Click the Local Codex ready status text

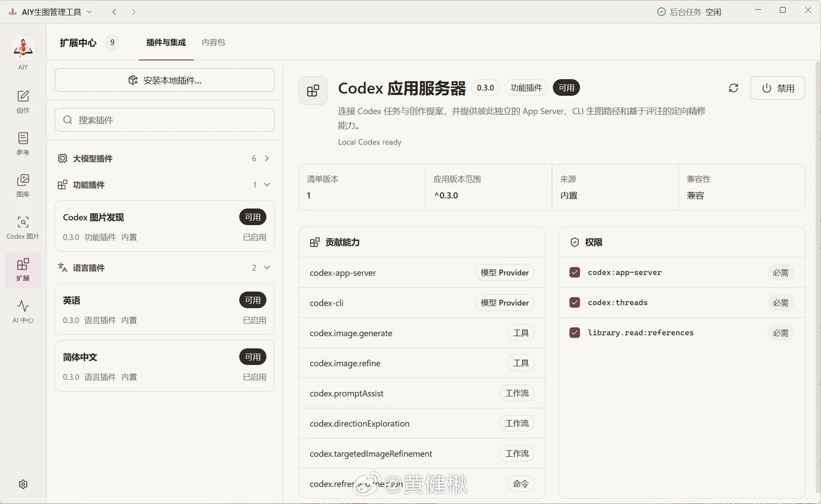(x=369, y=142)
